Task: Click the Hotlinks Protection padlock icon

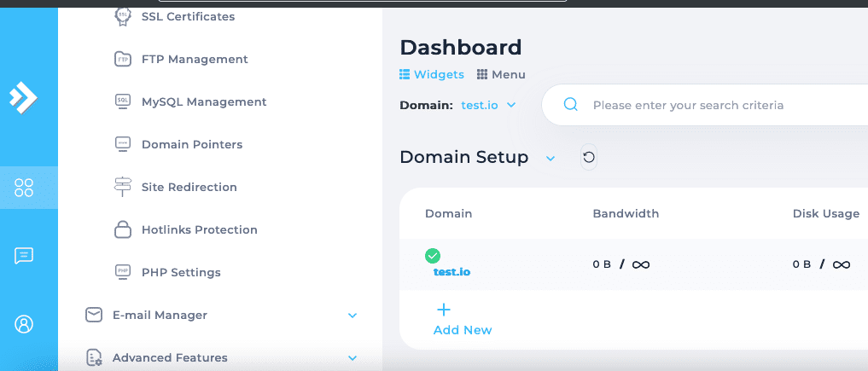Action: point(123,229)
